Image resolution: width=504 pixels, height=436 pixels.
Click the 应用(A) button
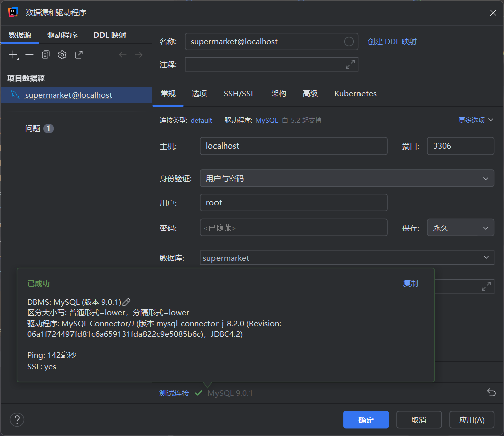click(472, 420)
